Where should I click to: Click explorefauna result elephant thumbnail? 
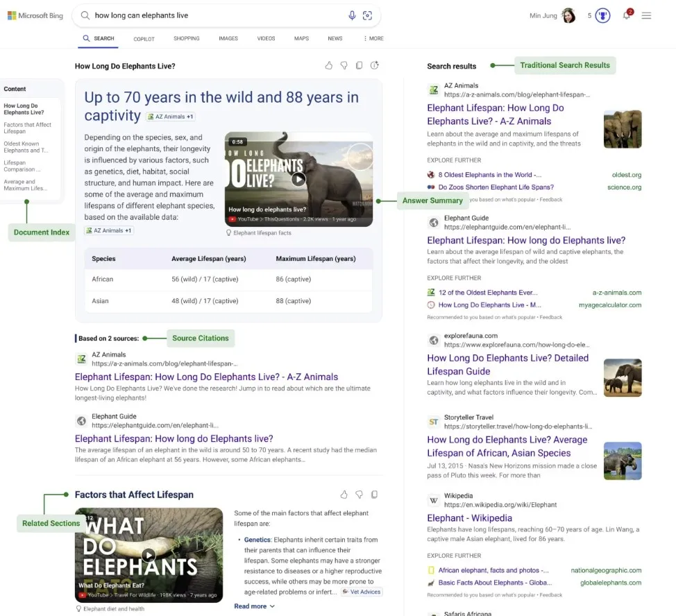[623, 378]
